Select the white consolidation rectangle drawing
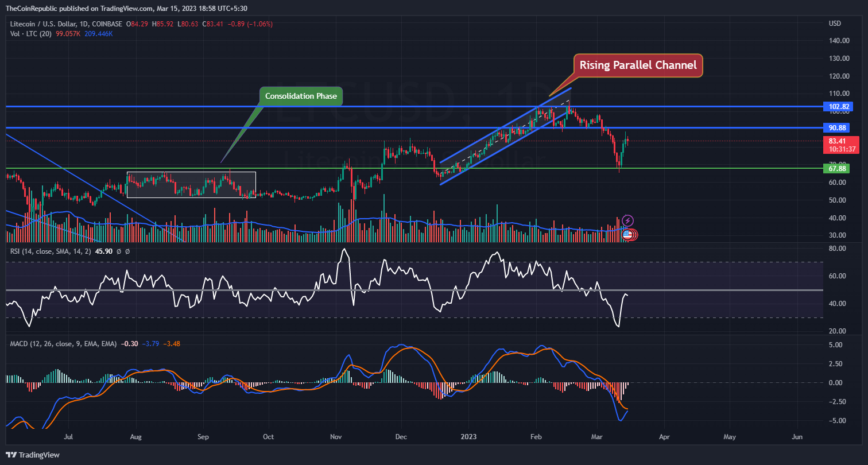This screenshot has width=868, height=465. [x=191, y=185]
